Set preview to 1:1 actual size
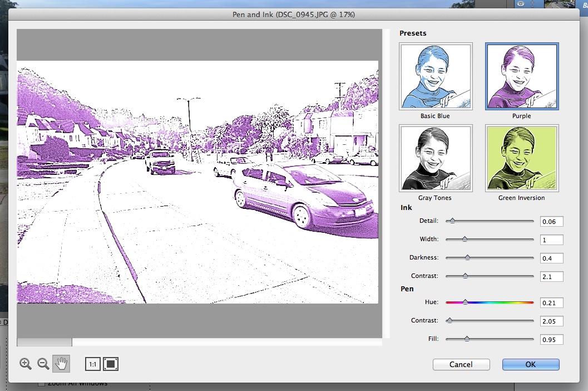 click(x=92, y=364)
